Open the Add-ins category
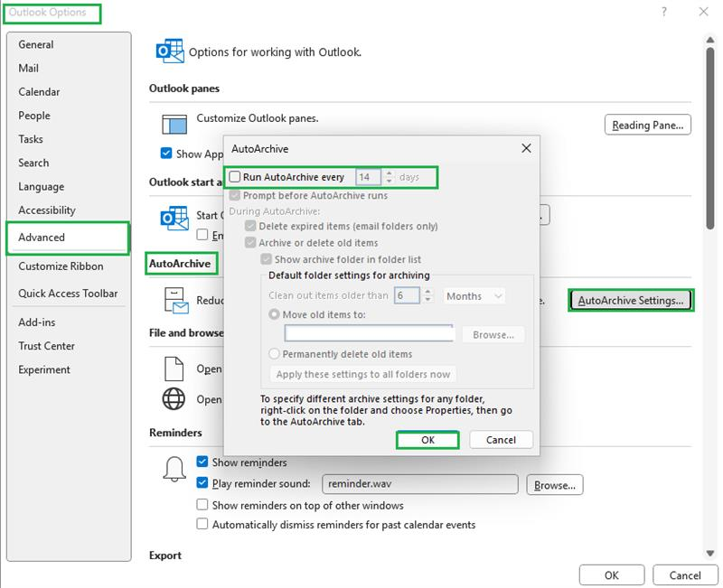Viewport: 723px width, 588px height. (69, 322)
